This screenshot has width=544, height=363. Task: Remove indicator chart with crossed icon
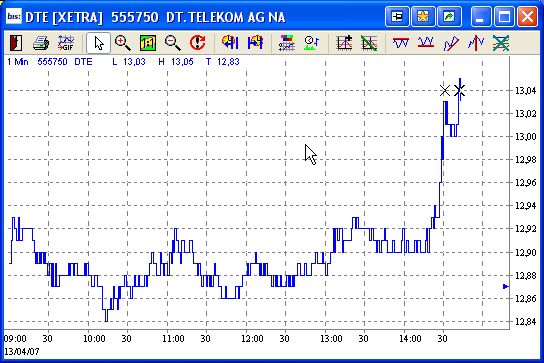click(369, 43)
